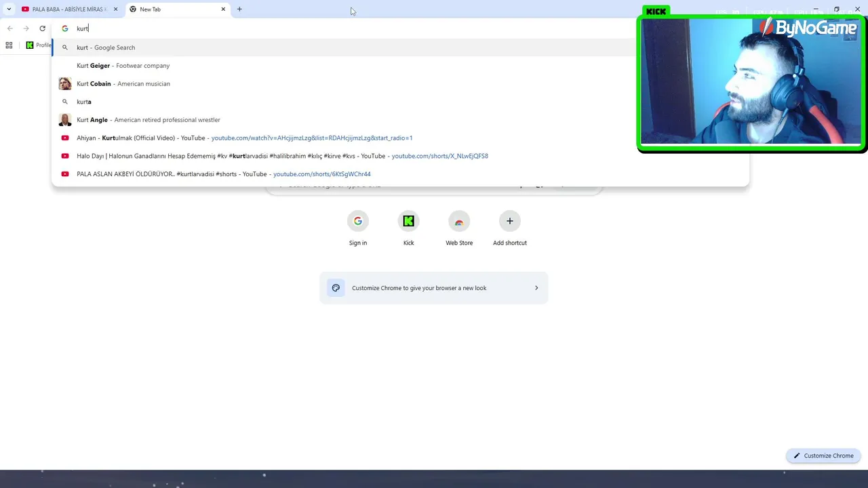Screen dimensions: 868x488
Task: Select 'kurt - Google Search' suggestion
Action: [400, 47]
